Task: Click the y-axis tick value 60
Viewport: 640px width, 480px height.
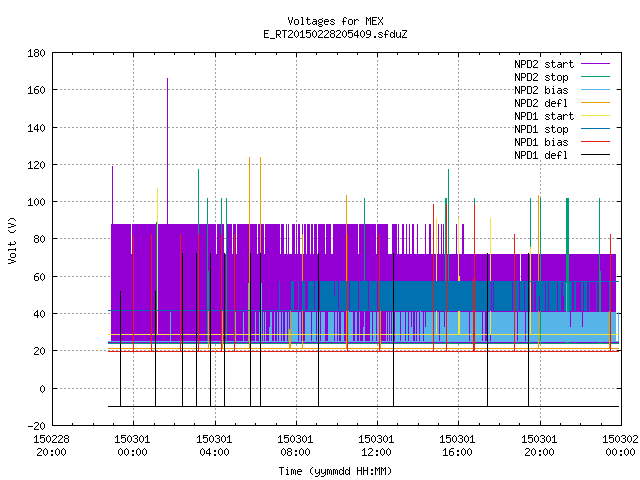Action: coord(39,277)
